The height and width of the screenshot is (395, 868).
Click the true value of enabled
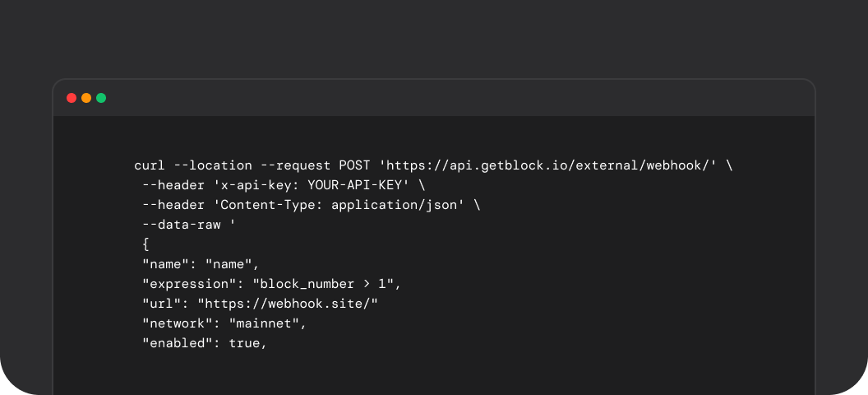[x=244, y=343]
